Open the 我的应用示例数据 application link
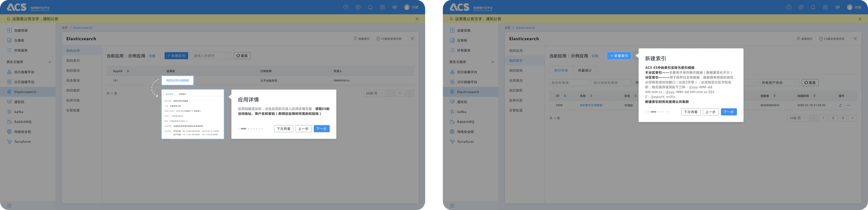Image resolution: width=868 pixels, height=210 pixels. (177, 80)
